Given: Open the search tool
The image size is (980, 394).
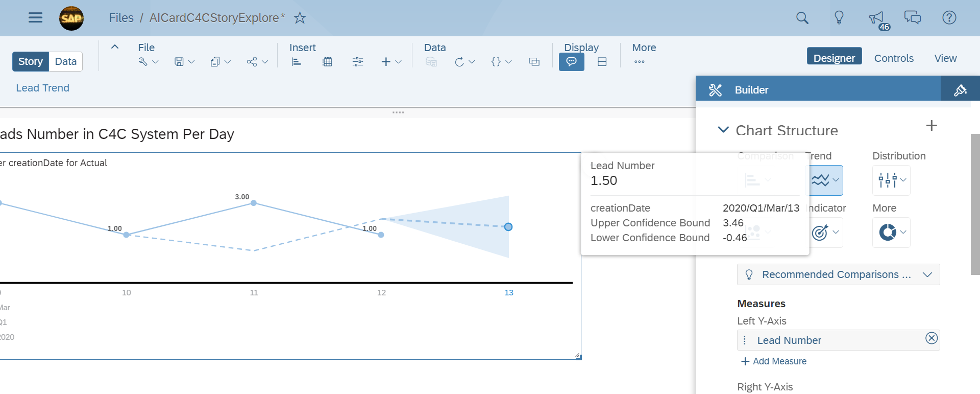Looking at the screenshot, I should tap(802, 18).
